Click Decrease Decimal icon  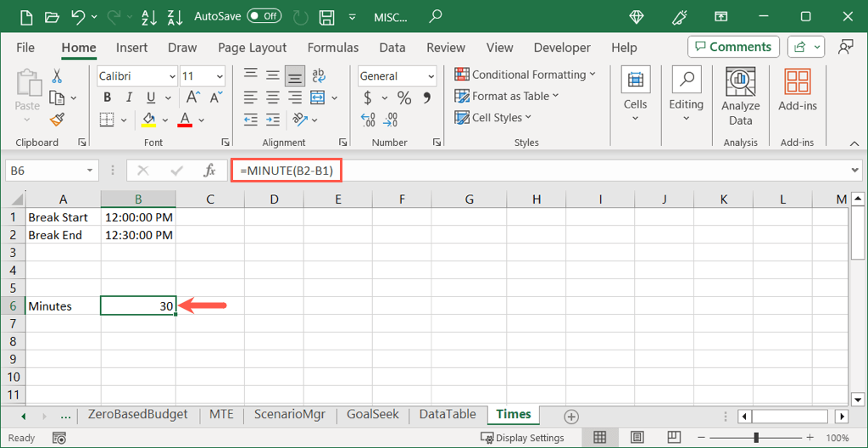[390, 119]
